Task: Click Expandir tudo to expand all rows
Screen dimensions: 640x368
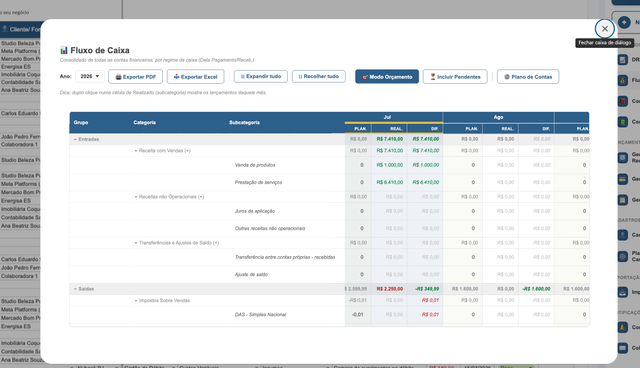Action: 261,76
